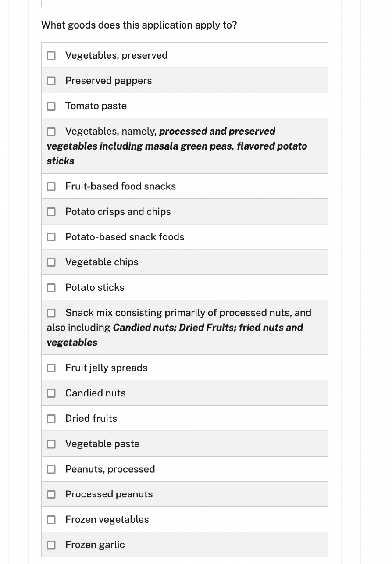Screen dimensions: 392x564
Task: Enable 'Fruit-based food snacks' checkbox
Action: [51, 186]
